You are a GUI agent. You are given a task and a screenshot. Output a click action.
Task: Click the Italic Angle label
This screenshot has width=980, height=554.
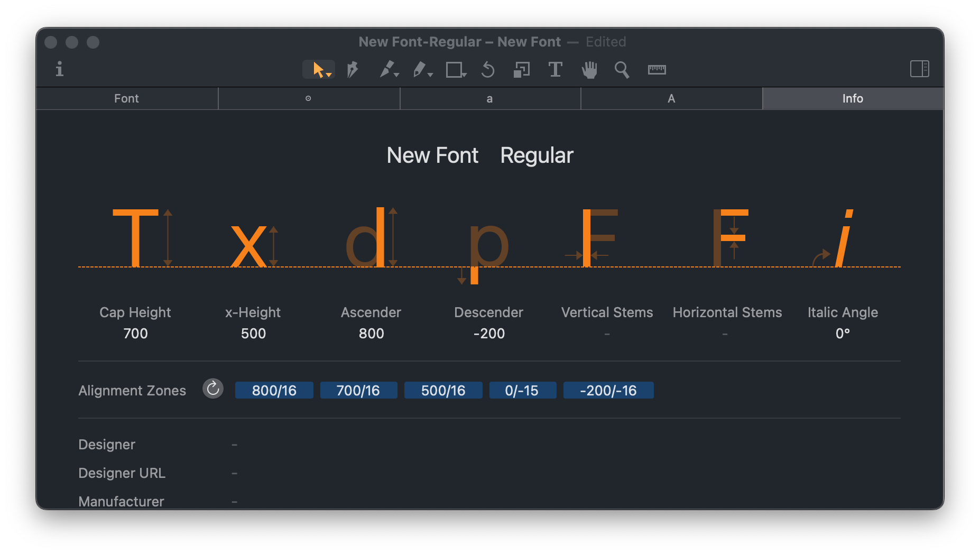[x=843, y=312]
